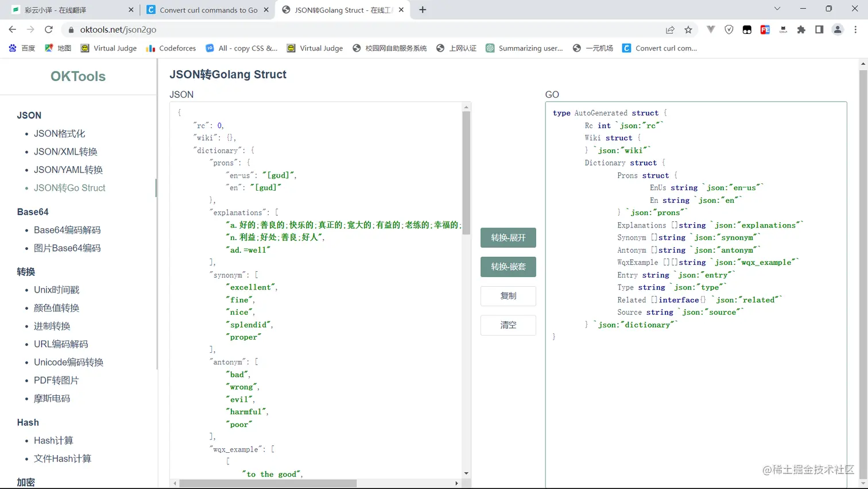Viewport: 868px width, 489px height.
Task: Open 颜色值转换 tool
Action: coord(56,308)
